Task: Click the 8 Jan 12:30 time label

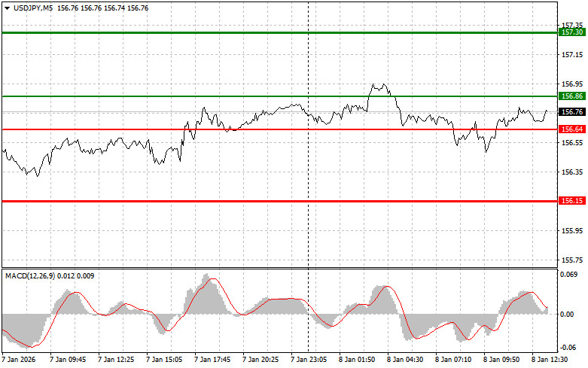Action: (550, 360)
